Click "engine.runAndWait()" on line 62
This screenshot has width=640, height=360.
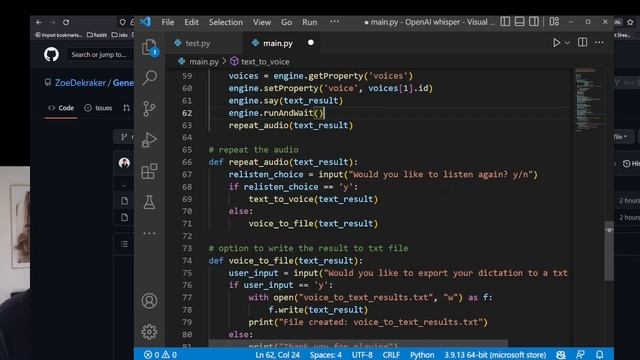tap(276, 113)
